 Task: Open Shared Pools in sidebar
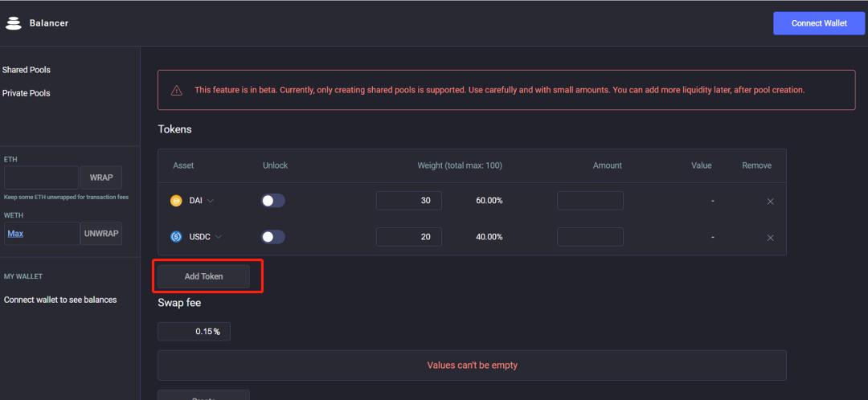[26, 70]
